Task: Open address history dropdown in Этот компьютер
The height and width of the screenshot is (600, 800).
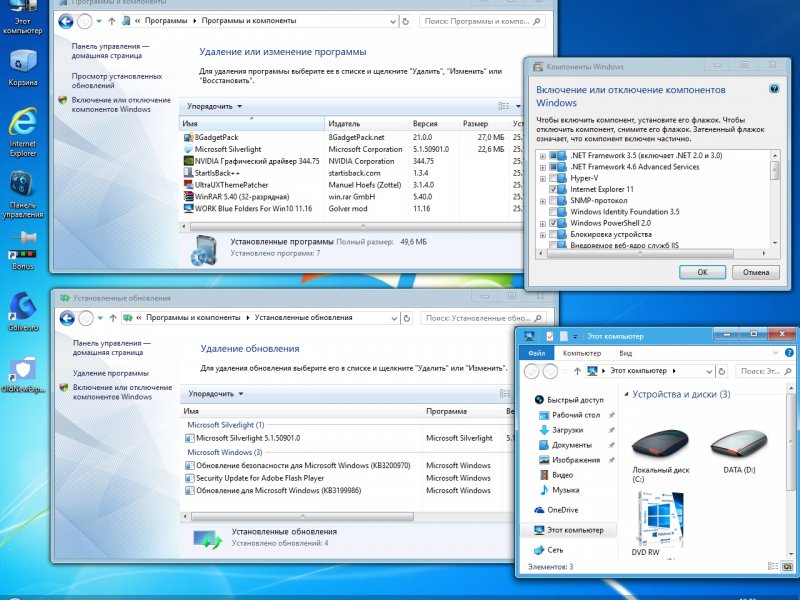Action: (x=709, y=371)
